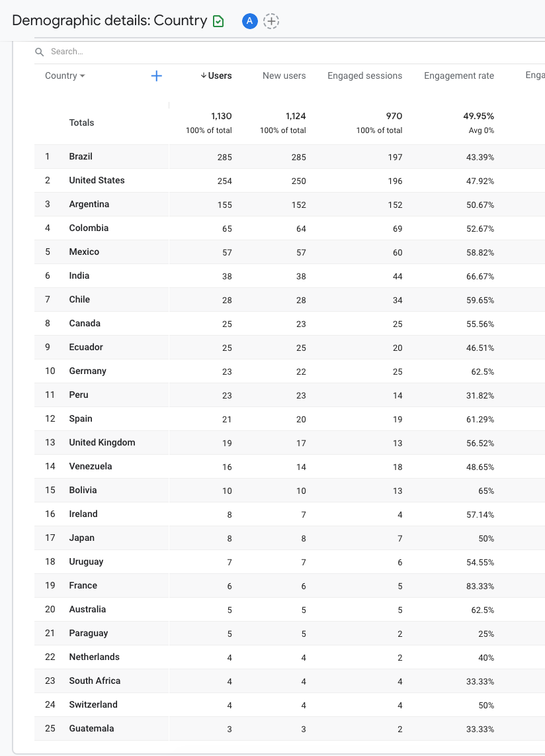This screenshot has height=756, width=545.
Task: Sort the table by New users
Action: click(x=284, y=76)
